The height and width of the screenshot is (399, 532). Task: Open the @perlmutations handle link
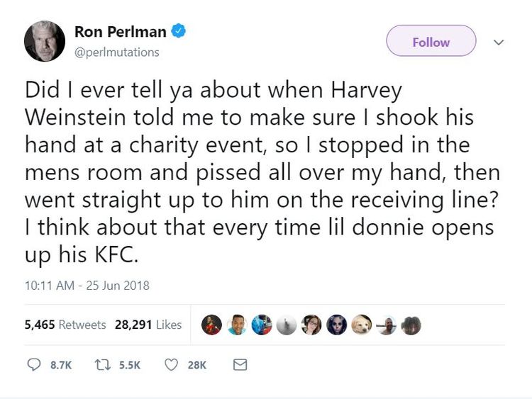click(x=117, y=52)
